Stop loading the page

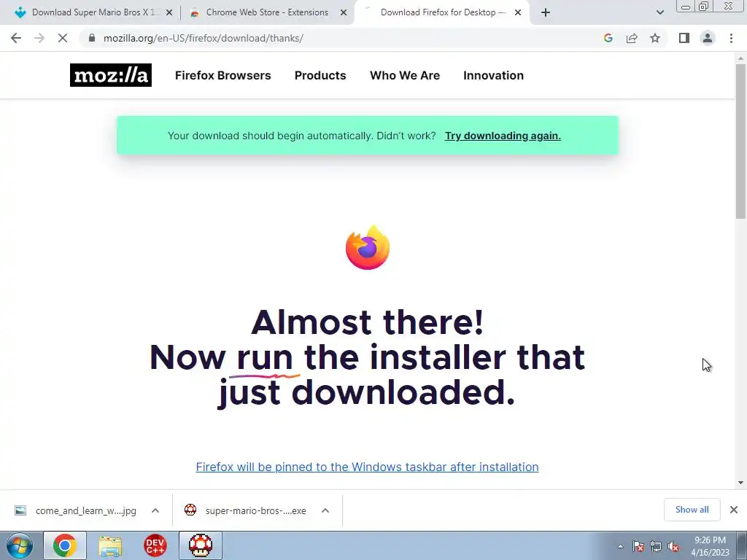63,38
